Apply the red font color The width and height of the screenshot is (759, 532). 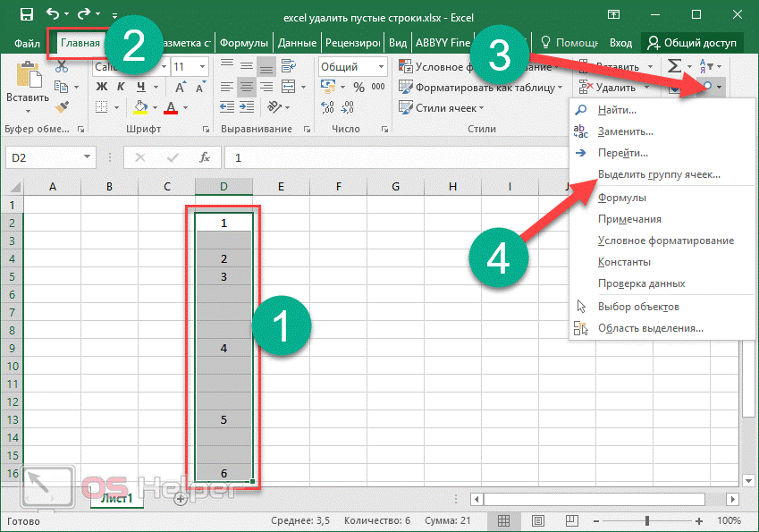click(x=171, y=107)
